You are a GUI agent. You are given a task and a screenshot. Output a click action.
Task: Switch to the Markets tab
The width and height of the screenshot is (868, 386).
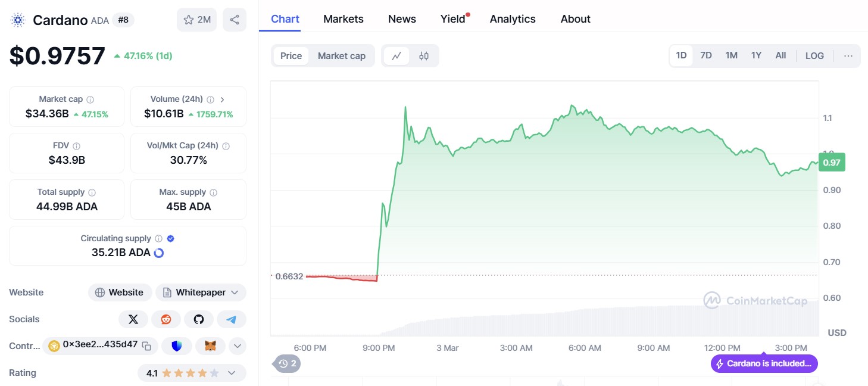pyautogui.click(x=343, y=18)
